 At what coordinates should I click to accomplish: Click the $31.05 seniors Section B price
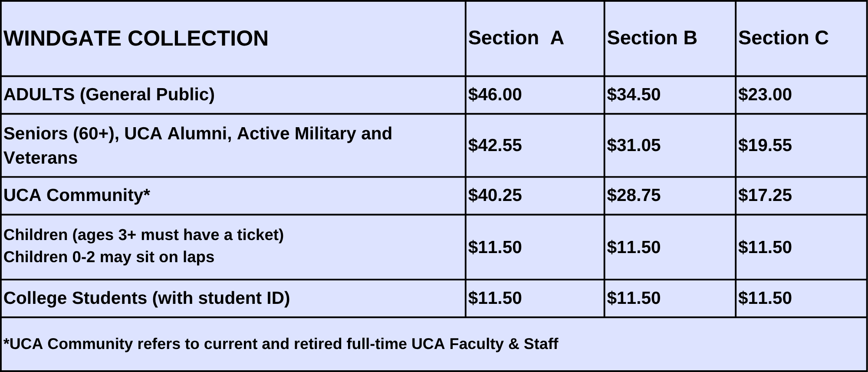click(x=634, y=145)
